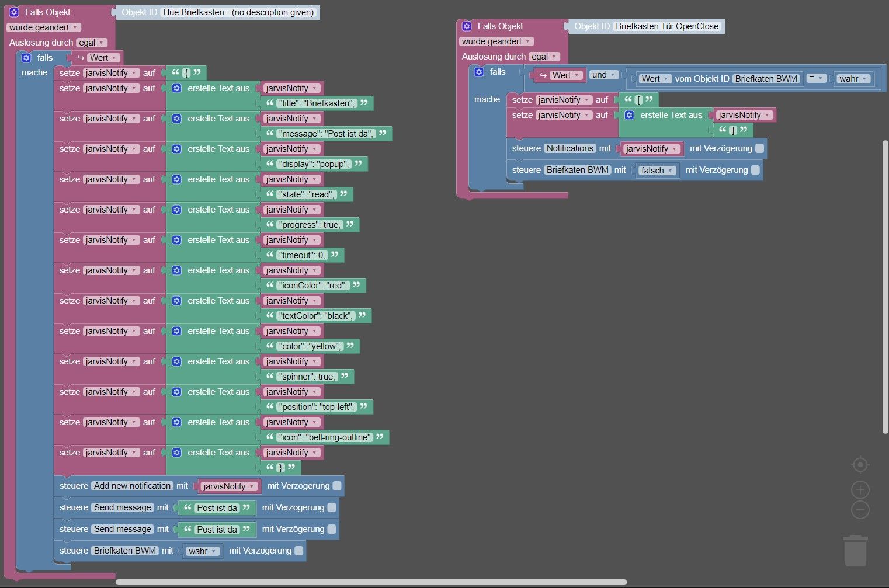The image size is (889, 588).
Task: Edit the "]" text in right erstelle Text block
Action: tap(733, 130)
